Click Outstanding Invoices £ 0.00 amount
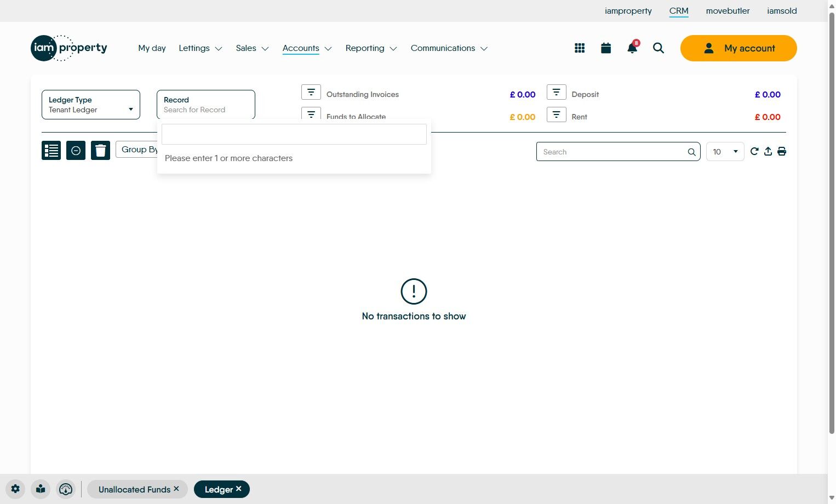This screenshot has width=836, height=504. click(523, 94)
